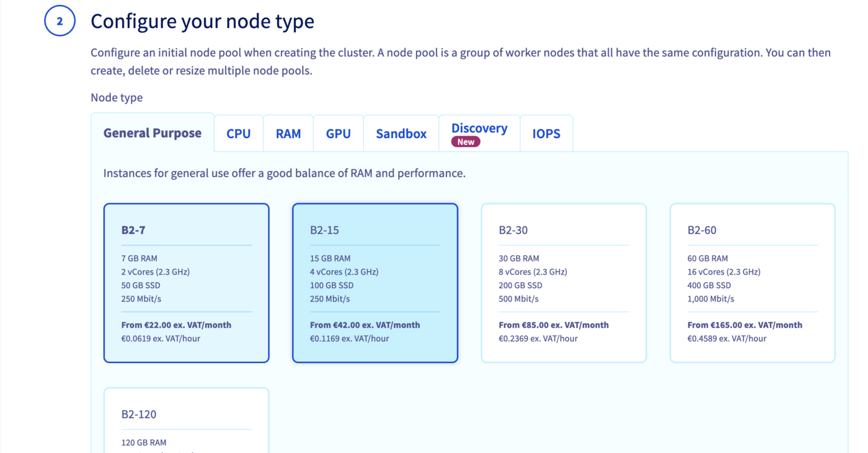Switch to the Sandbox tab
Screen dimensions: 868x453
pos(401,133)
